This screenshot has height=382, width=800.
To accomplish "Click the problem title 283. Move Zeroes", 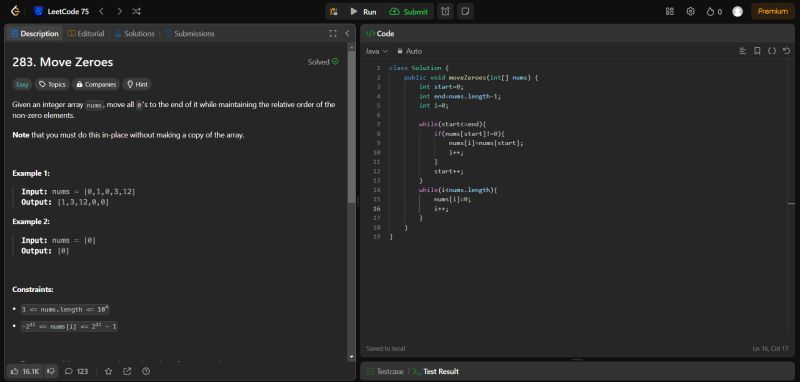I will coord(63,62).
